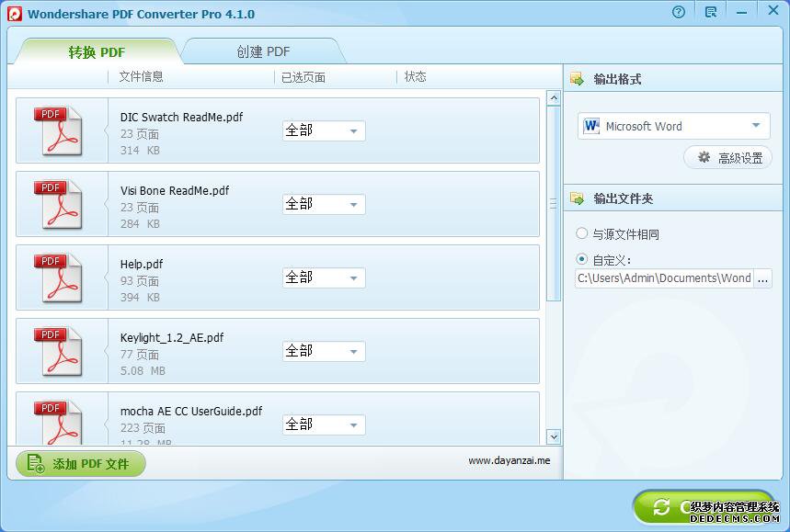Open page range dropdown for Help.pdf
Viewport: 790px width, 532px height.
point(324,277)
